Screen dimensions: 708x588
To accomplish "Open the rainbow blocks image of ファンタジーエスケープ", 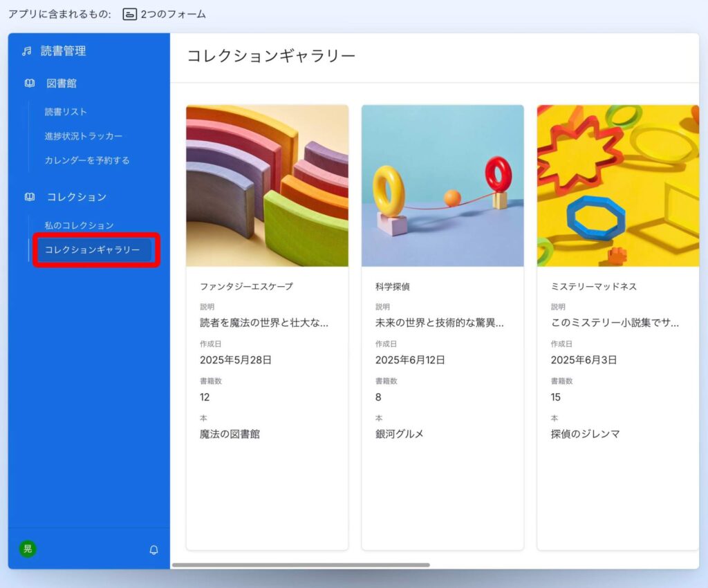I will [x=268, y=185].
